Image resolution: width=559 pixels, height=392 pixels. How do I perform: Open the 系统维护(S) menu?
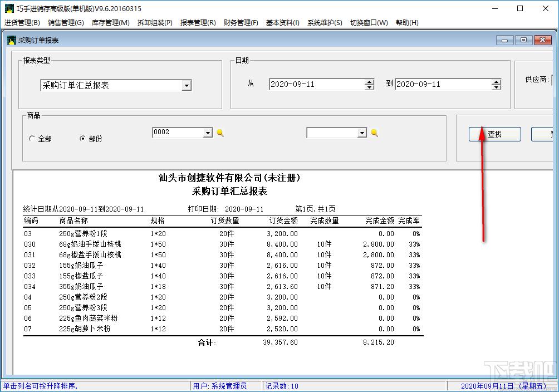pyautogui.click(x=325, y=22)
